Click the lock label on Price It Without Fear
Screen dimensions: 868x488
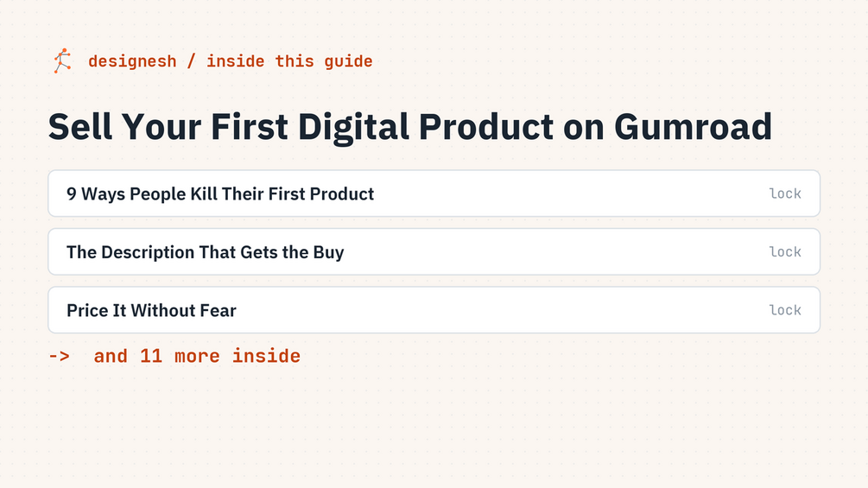click(785, 310)
